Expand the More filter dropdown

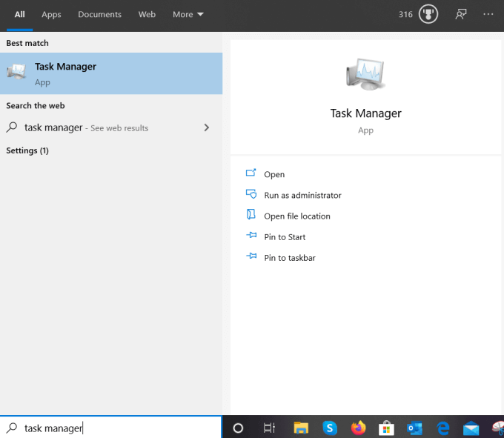point(188,14)
